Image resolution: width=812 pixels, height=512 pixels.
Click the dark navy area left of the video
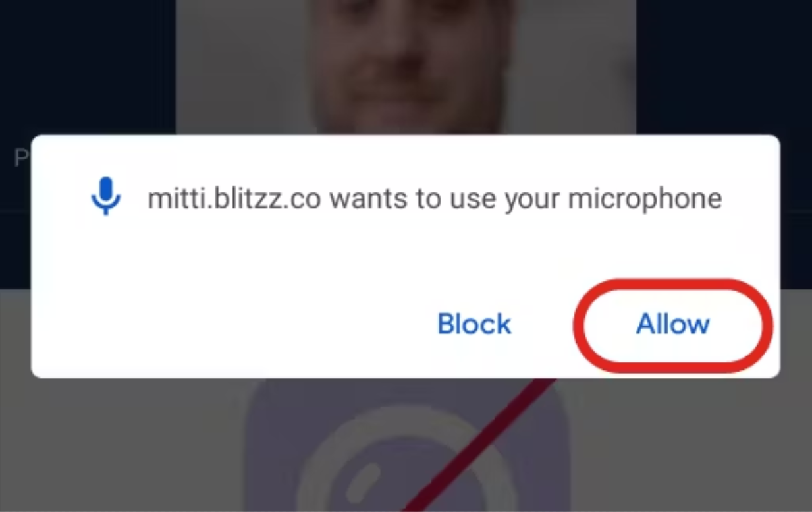[88, 66]
